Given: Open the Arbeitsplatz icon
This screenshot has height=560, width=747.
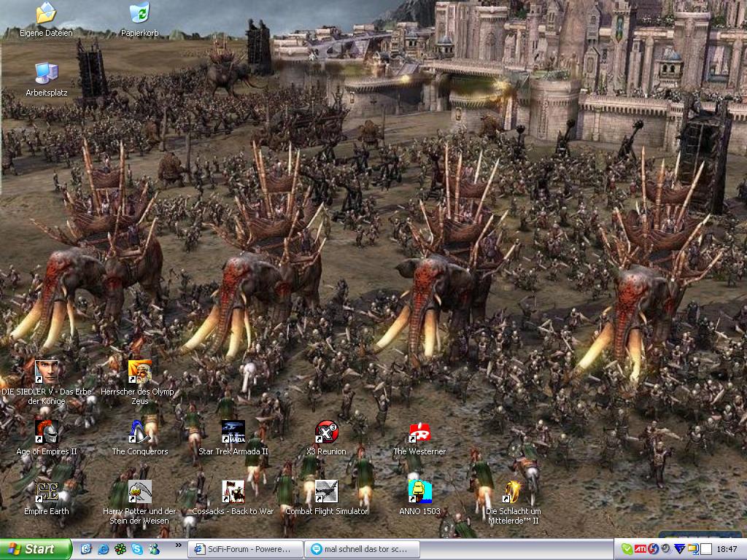Looking at the screenshot, I should tap(46, 73).
